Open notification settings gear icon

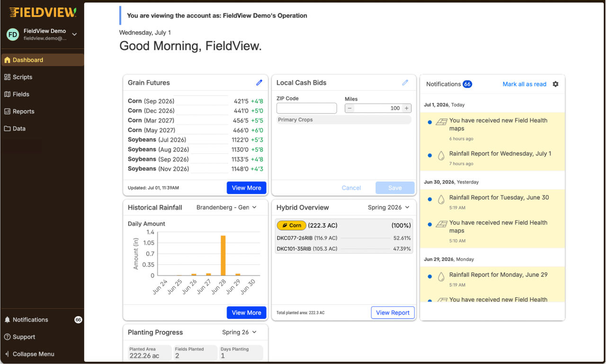point(555,84)
